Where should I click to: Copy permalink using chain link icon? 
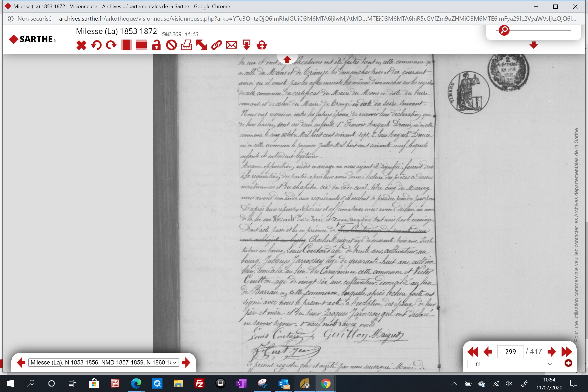click(216, 45)
